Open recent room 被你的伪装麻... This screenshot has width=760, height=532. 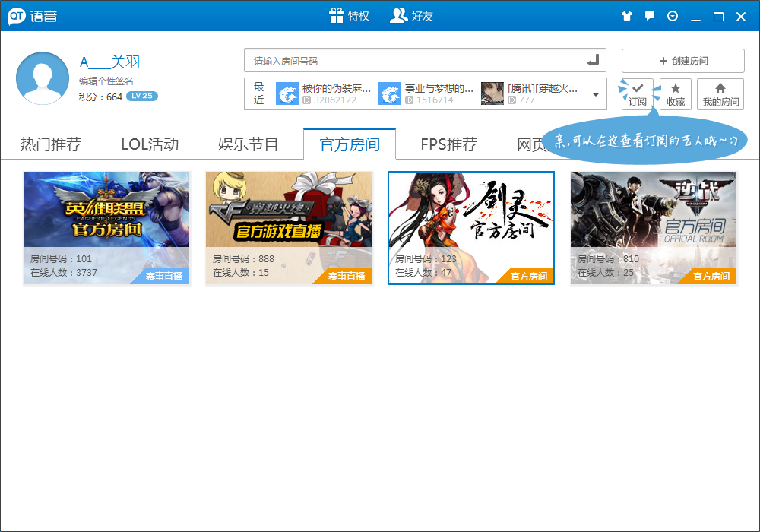[x=337, y=88]
